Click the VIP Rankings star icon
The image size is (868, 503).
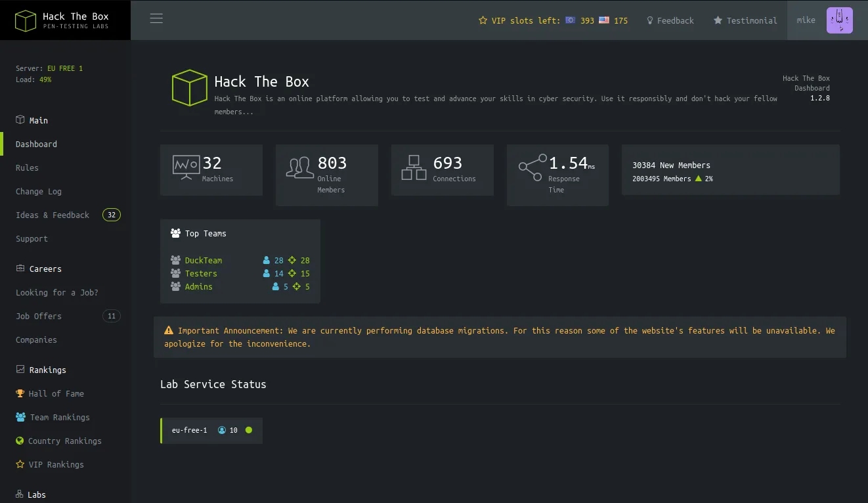click(20, 464)
